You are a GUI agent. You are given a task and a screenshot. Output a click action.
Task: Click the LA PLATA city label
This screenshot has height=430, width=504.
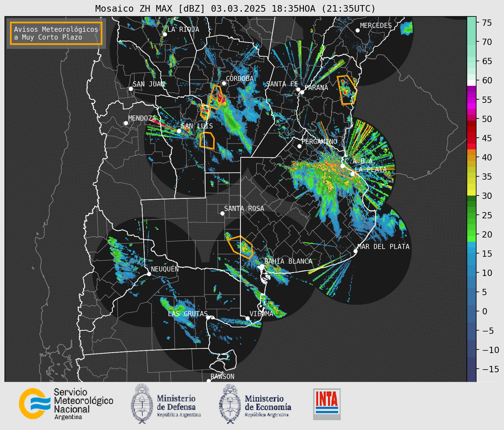tap(371, 169)
